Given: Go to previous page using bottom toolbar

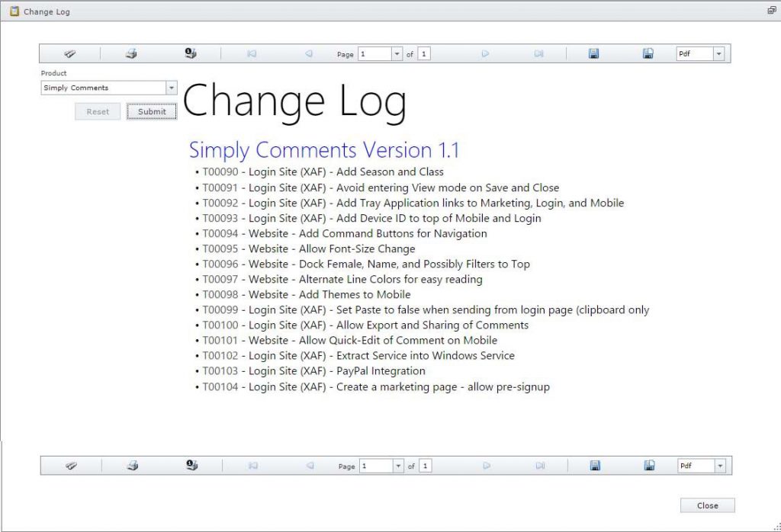Looking at the screenshot, I should (x=310, y=466).
